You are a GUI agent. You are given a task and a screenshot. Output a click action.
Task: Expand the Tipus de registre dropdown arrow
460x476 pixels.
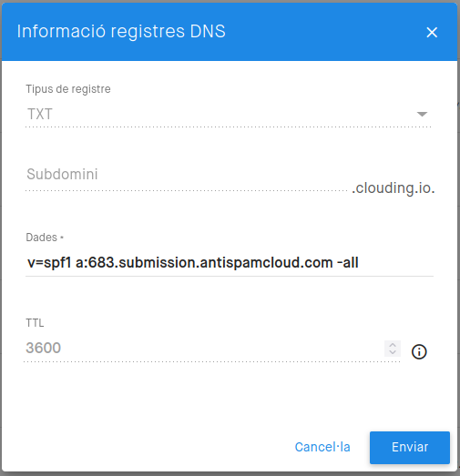(x=422, y=114)
